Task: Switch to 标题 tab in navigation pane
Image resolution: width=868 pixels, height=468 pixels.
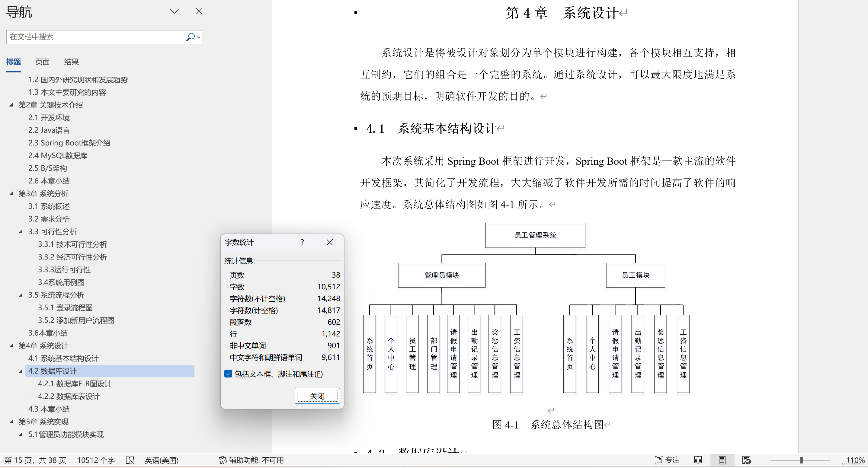Action: pyautogui.click(x=14, y=62)
